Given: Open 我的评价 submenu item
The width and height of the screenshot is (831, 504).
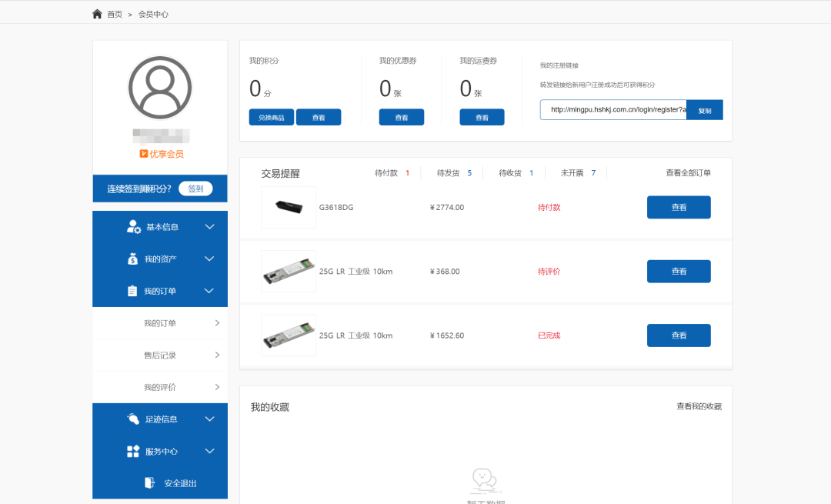Looking at the screenshot, I should (160, 387).
